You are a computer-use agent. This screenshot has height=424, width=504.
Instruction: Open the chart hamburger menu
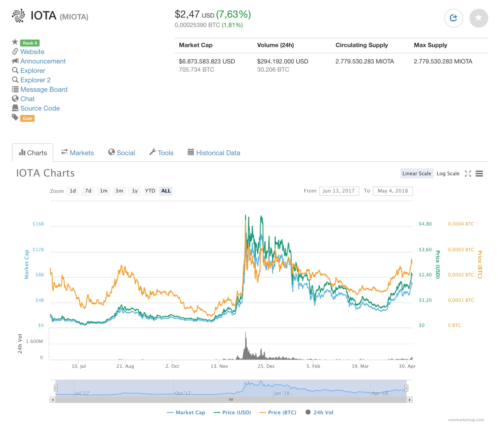479,174
